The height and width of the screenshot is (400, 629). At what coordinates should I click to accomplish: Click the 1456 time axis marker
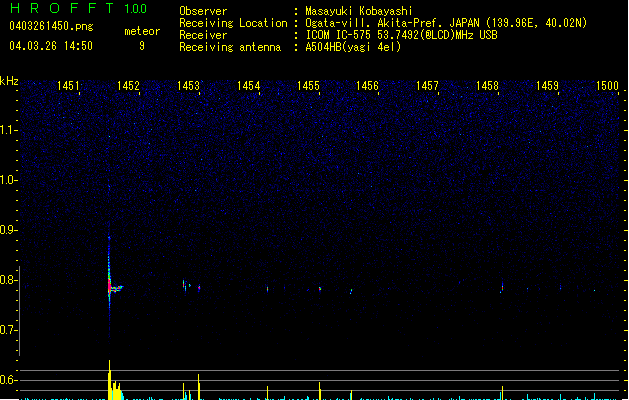tap(367, 86)
